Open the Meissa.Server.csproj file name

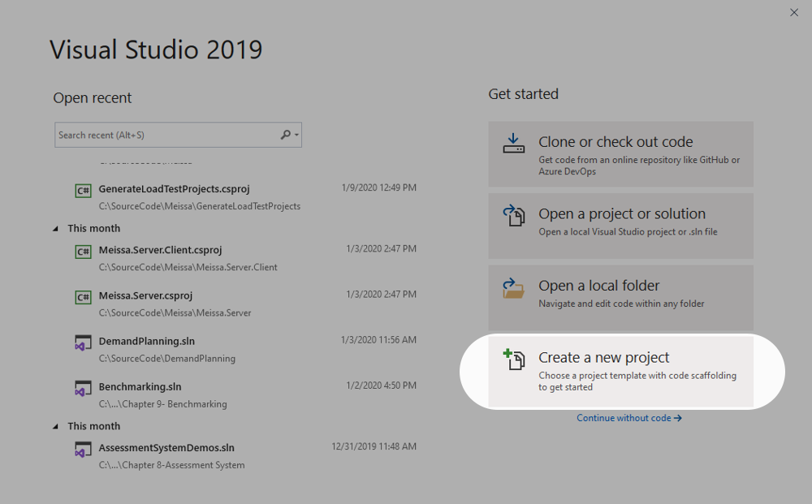pos(145,295)
